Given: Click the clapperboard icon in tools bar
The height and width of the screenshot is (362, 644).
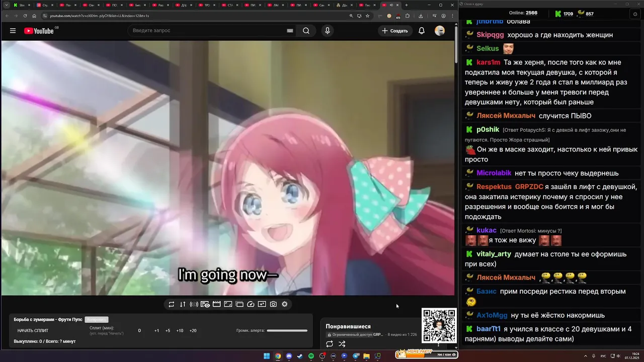Looking at the screenshot, I should [x=217, y=304].
